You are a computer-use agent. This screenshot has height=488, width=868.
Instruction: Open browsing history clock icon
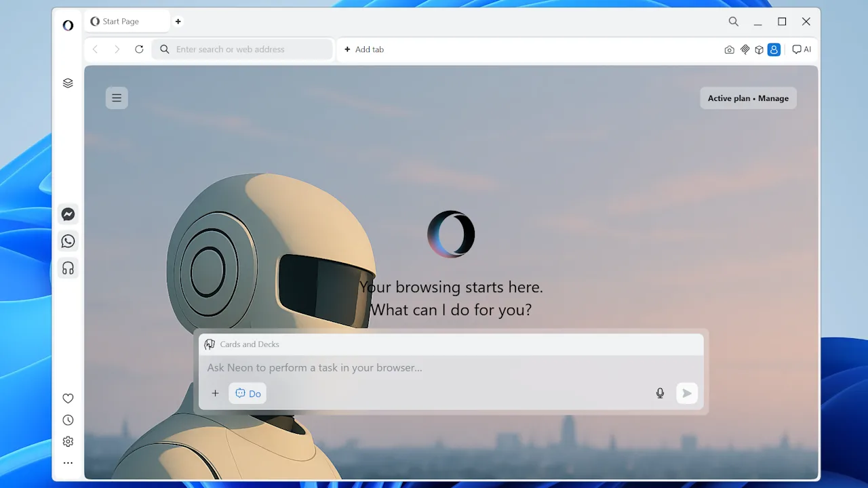click(x=68, y=420)
